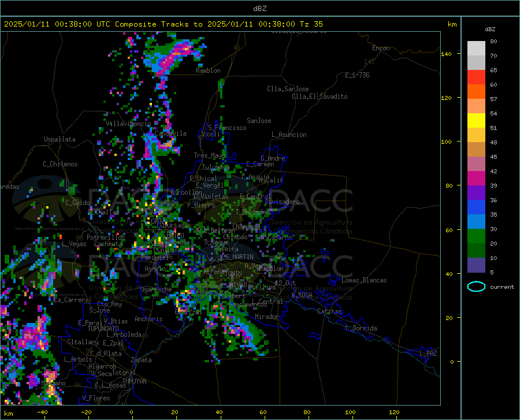
Task: Click the Clla.El_Cavadito label
Action: (320, 97)
